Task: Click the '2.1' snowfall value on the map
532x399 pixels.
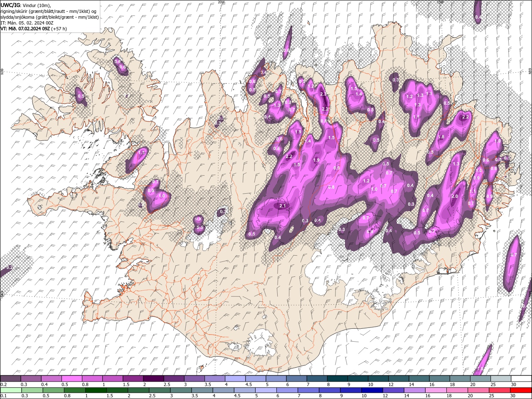Action: click(283, 206)
